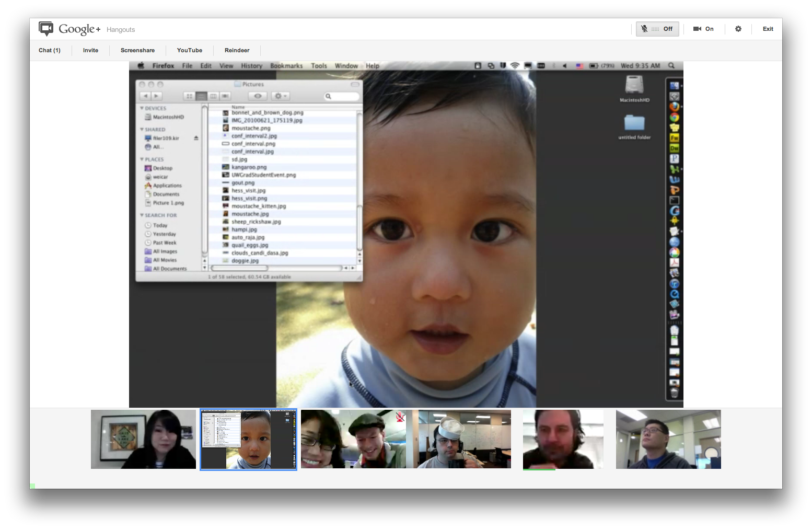Open settings with the gear icon

click(738, 29)
